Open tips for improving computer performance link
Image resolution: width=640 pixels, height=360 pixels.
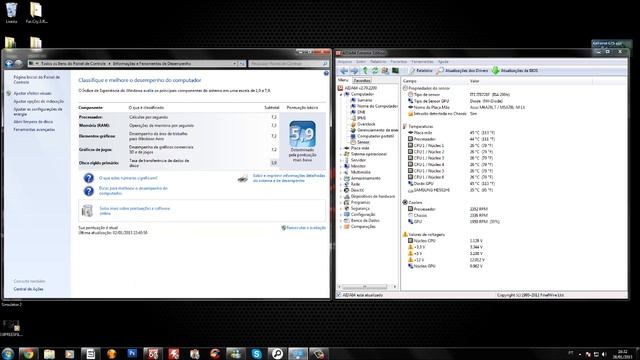133,191
